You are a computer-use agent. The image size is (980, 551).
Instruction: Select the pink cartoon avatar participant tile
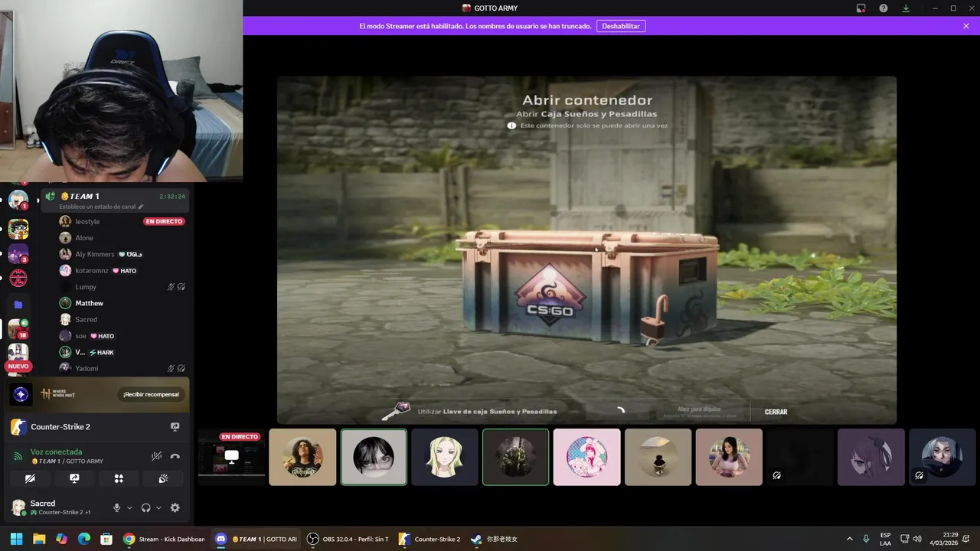tap(587, 457)
